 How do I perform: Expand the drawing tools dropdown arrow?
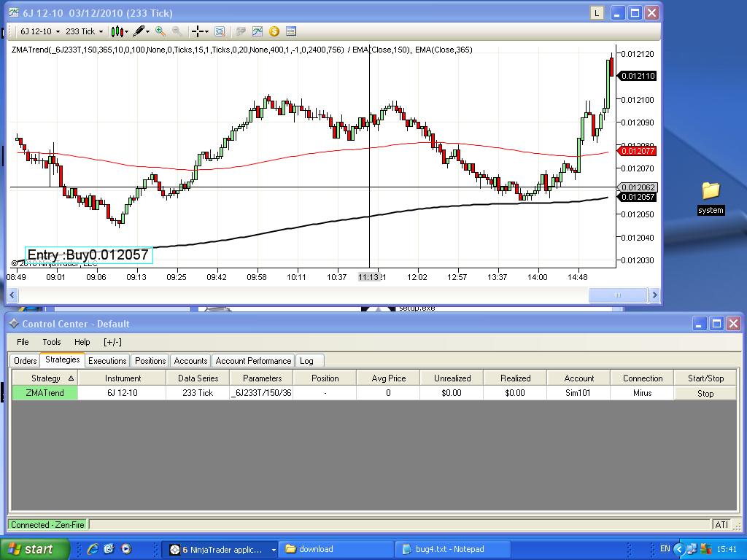tap(147, 32)
